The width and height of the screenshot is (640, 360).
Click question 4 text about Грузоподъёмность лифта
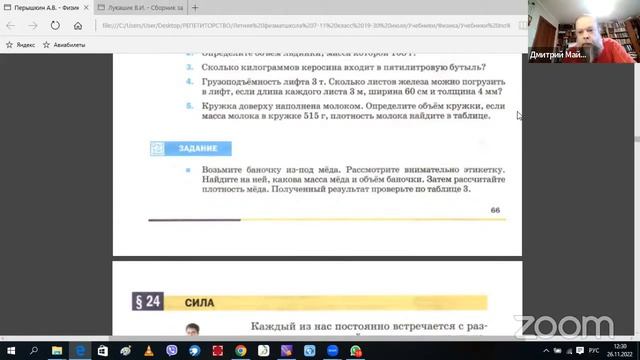(353, 87)
